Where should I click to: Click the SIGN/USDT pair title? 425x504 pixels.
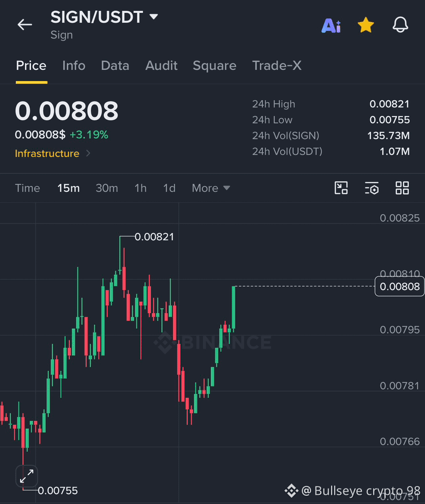click(97, 17)
